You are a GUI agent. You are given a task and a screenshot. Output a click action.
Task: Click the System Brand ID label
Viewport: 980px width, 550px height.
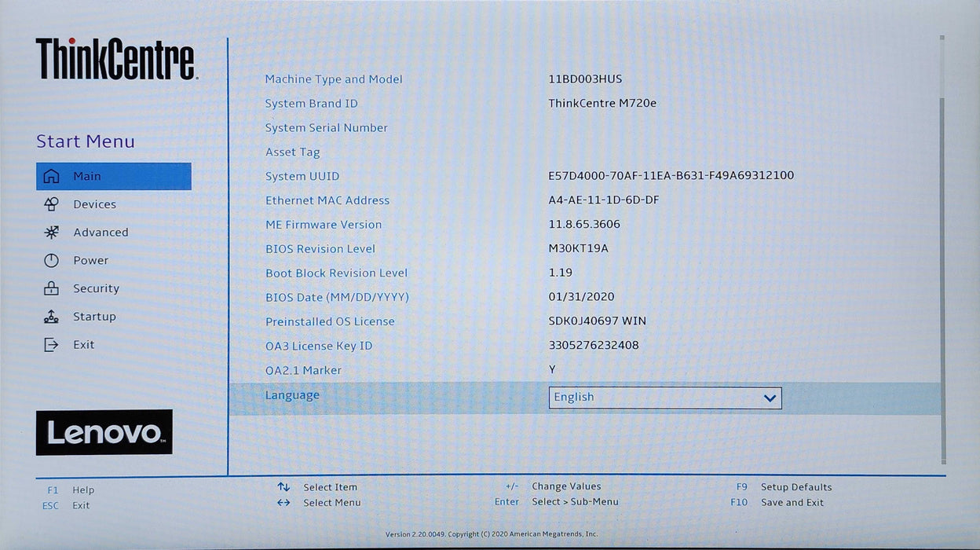click(x=311, y=104)
